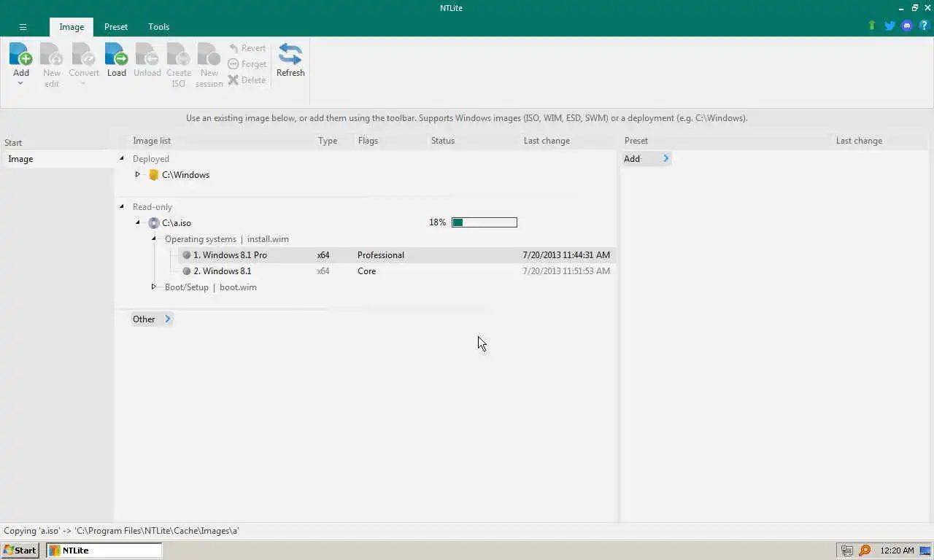This screenshot has height=560, width=934.
Task: Click the install.wim label
Action: pyautogui.click(x=268, y=239)
